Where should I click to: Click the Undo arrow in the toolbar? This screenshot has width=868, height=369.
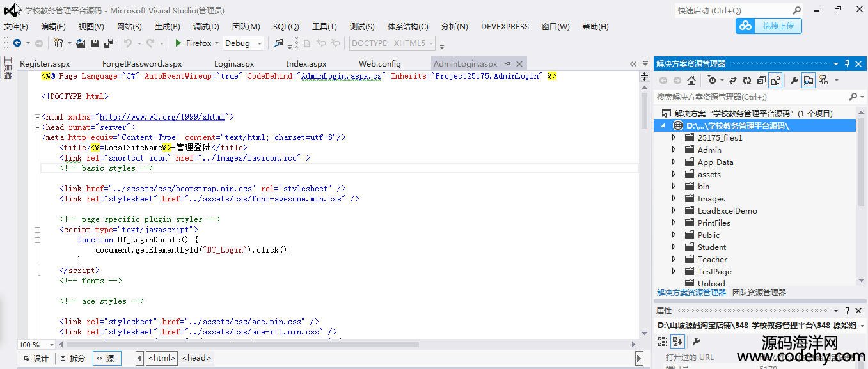click(128, 43)
